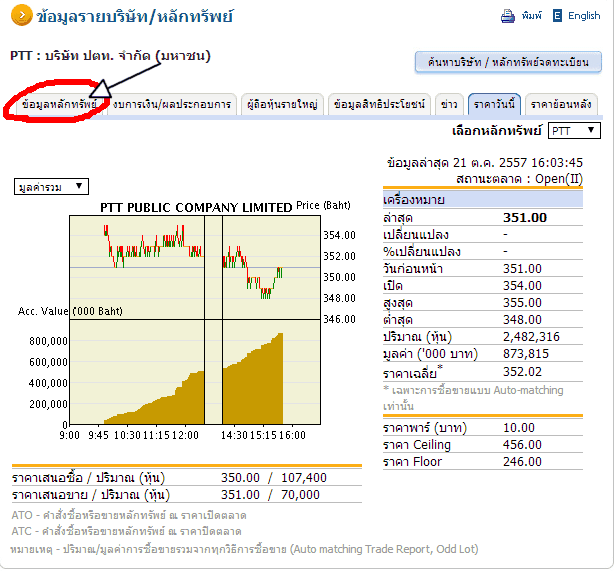Expand the PTT security selector dropdown
Viewport: 615px width, 571px height.
tap(574, 131)
